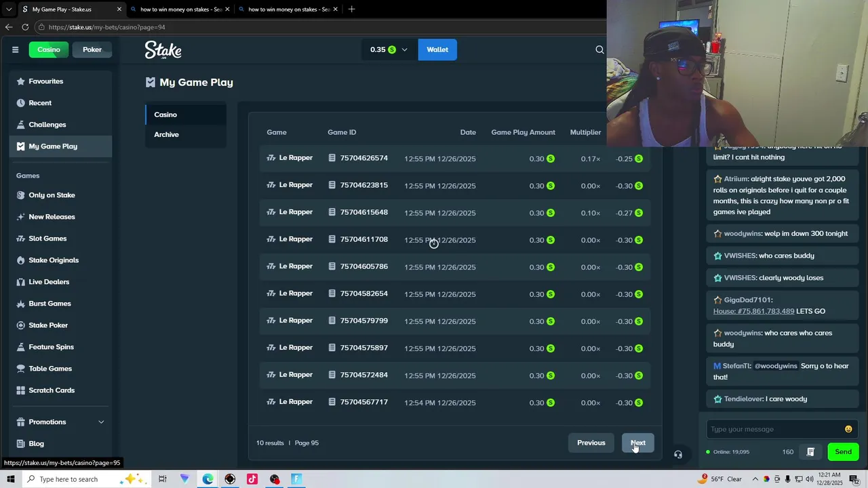Open a new browser tab
868x488 pixels.
pos(351,9)
